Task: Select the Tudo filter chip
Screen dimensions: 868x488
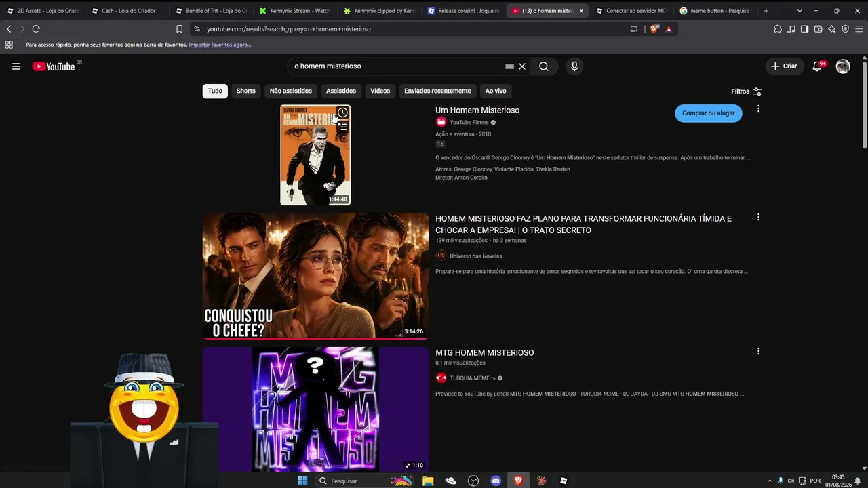Action: (x=215, y=91)
